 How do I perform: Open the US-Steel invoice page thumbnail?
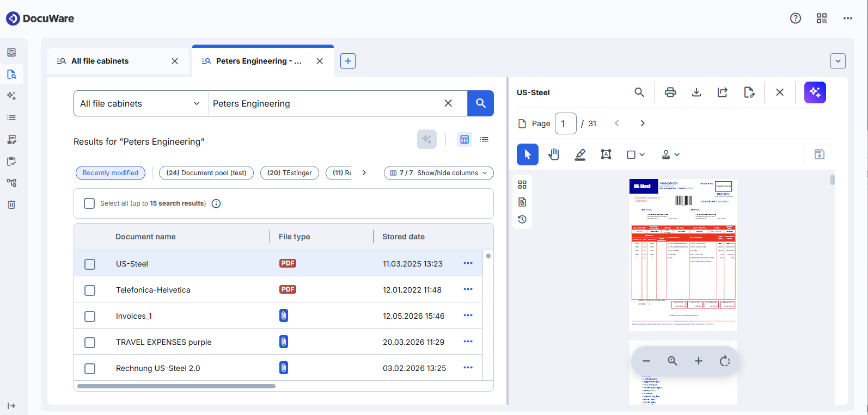(683, 255)
